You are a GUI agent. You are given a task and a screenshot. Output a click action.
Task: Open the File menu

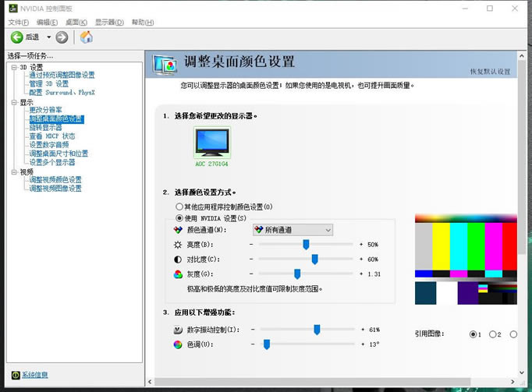[18, 23]
